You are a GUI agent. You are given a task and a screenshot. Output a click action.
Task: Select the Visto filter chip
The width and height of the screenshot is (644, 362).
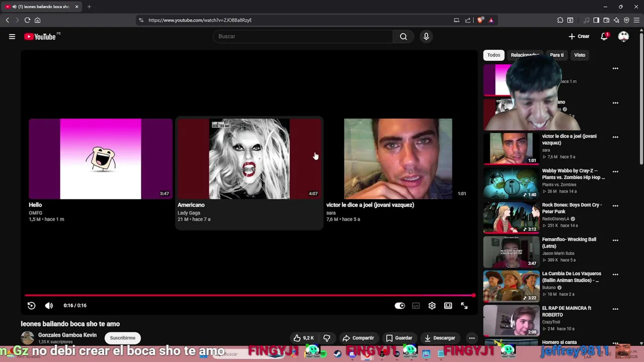coord(580,55)
